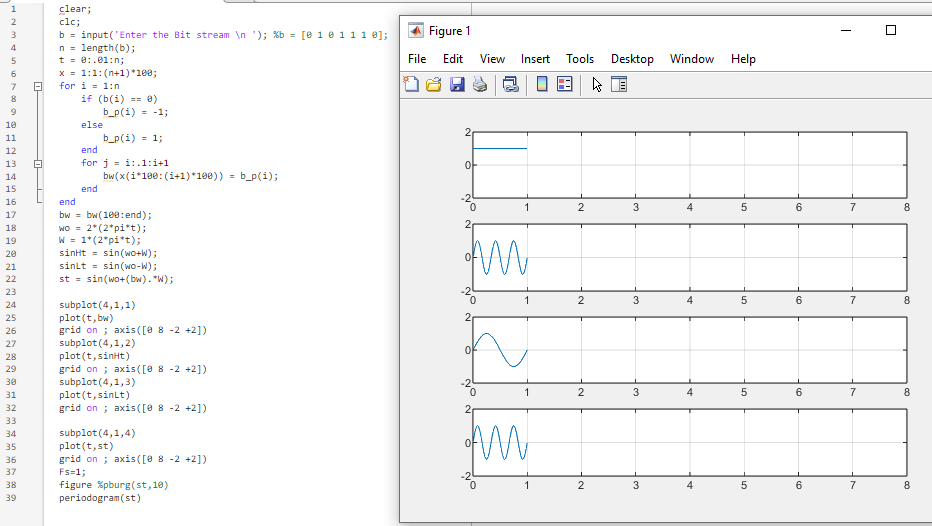Print the figure using the printer icon
The width and height of the screenshot is (932, 526).
pos(480,85)
